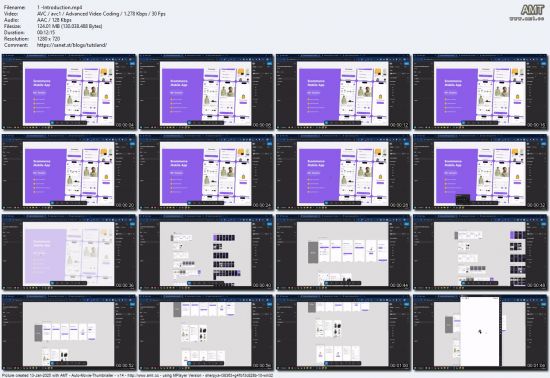Click the resolution value '1280 x 720'
This screenshot has width=550, height=378.
[48, 39]
